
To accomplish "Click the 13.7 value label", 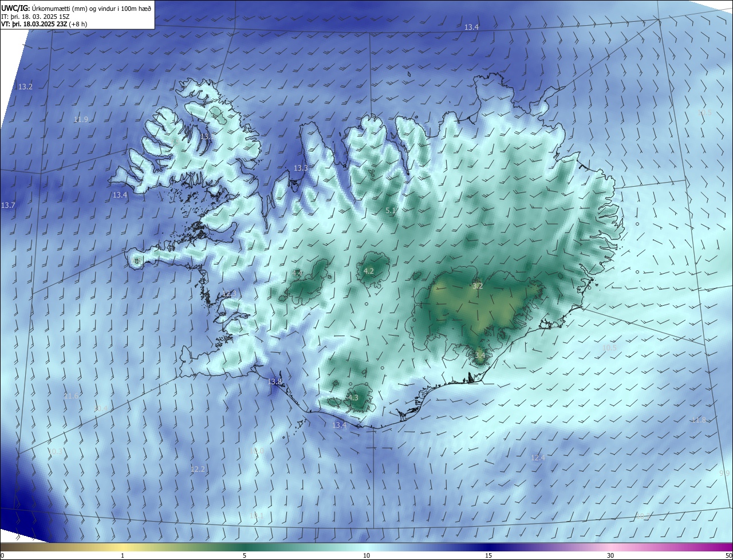I will click(8, 205).
